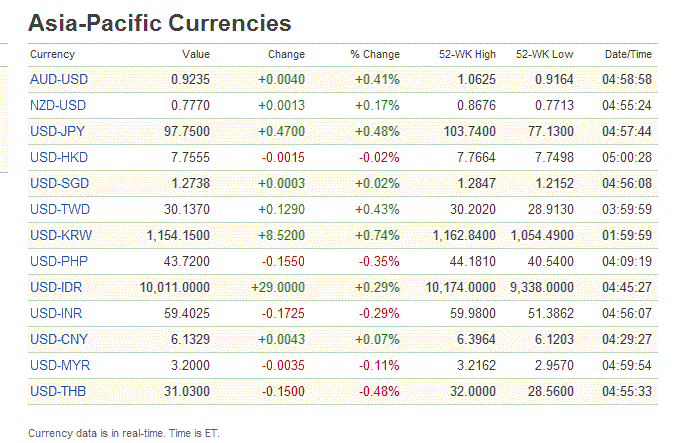Viewport: 674px width, 443px height.
Task: Open the USD-SGD currency page
Action: (x=57, y=183)
